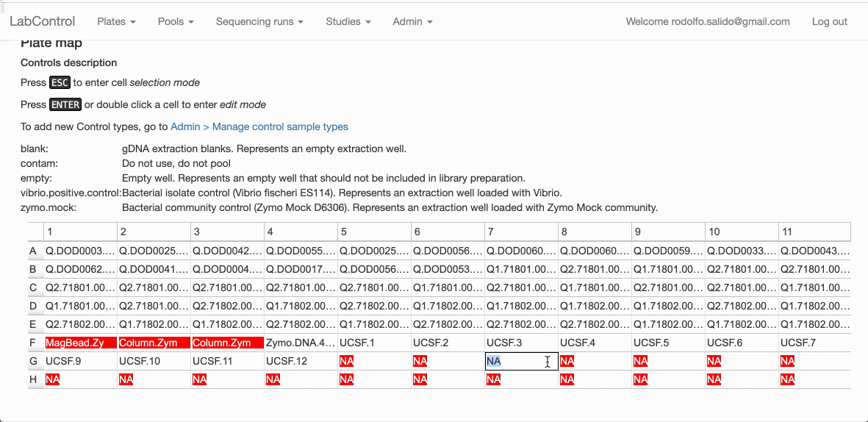The image size is (868, 422).
Task: Select the Q.DOD0042 cell in row A
Action: (228, 251)
